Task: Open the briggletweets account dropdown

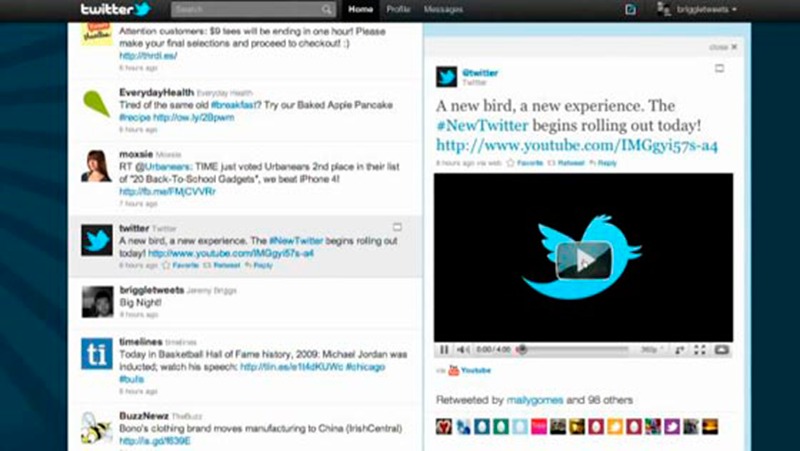Action: tap(707, 9)
